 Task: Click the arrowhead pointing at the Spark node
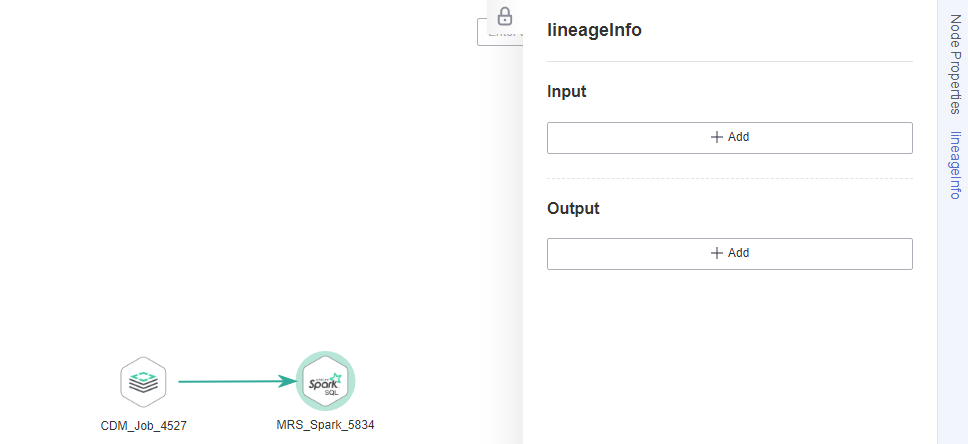[288, 381]
